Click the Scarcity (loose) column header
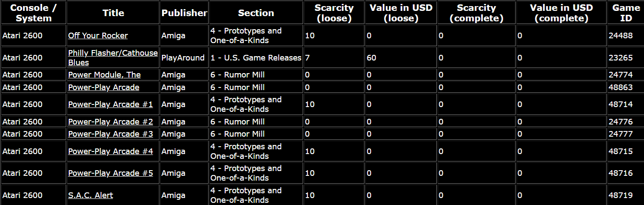 click(334, 13)
